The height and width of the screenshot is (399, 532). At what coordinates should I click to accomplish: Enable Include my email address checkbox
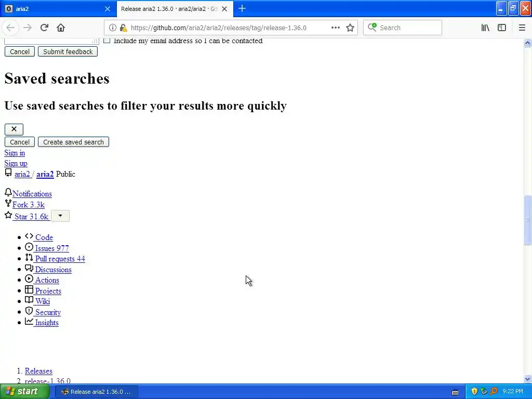(x=107, y=41)
